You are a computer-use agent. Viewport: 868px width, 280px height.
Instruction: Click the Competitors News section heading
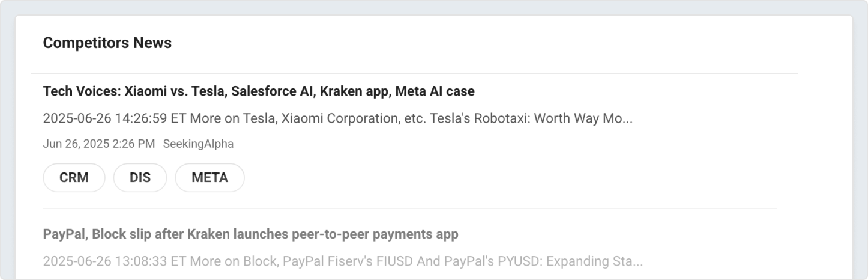click(x=107, y=43)
